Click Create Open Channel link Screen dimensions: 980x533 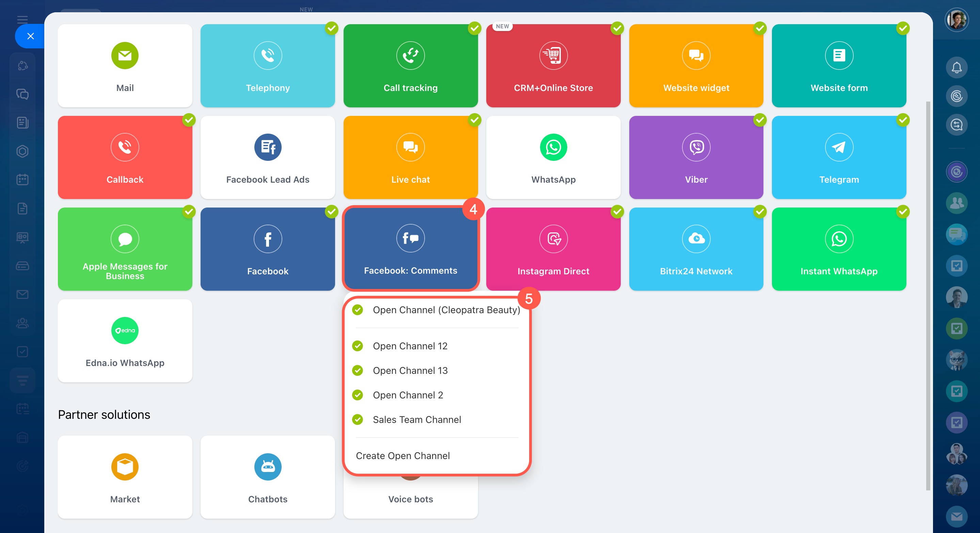click(x=402, y=455)
